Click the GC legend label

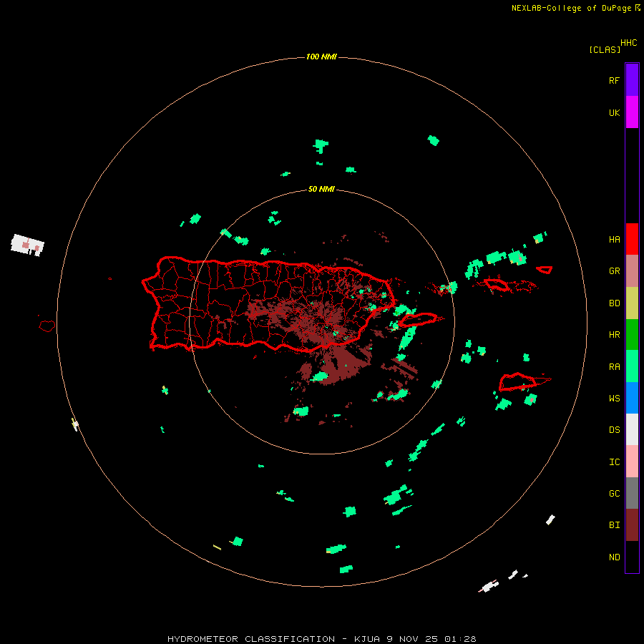tap(614, 493)
